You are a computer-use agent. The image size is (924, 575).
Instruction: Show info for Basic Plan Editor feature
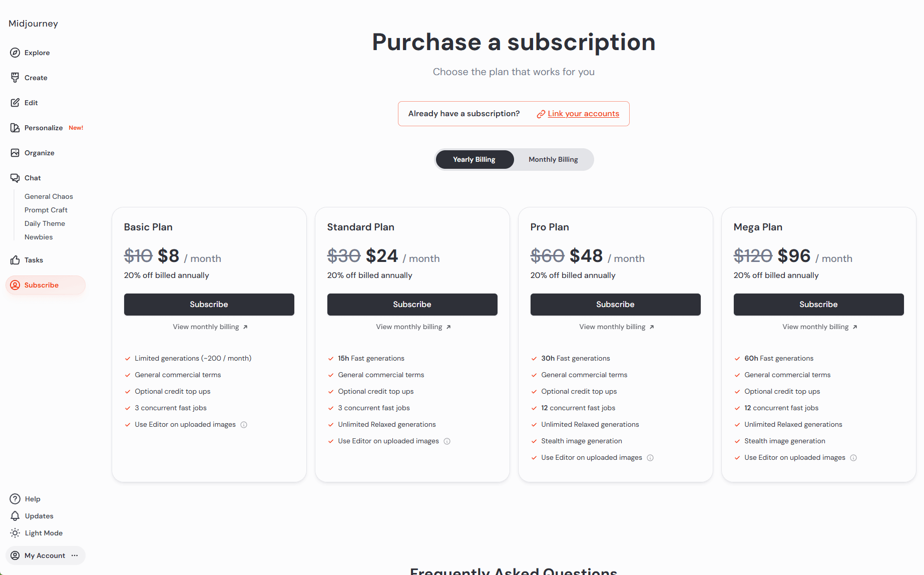point(244,425)
